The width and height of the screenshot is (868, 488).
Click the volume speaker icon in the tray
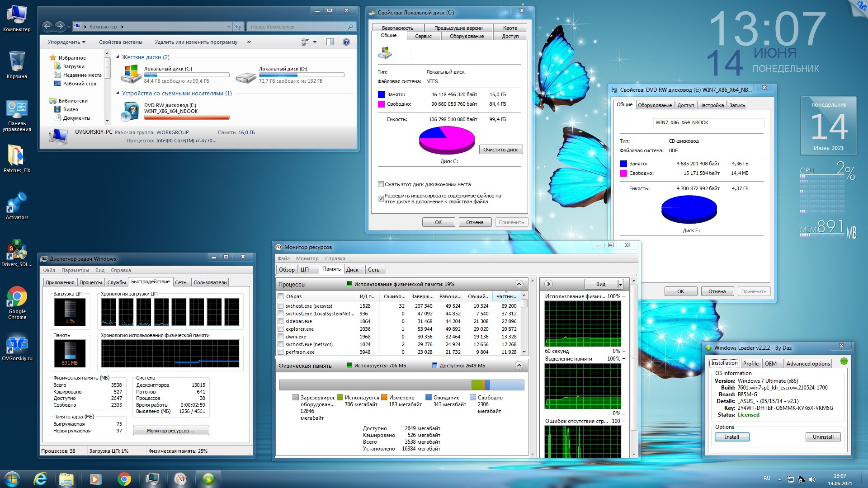click(x=812, y=479)
